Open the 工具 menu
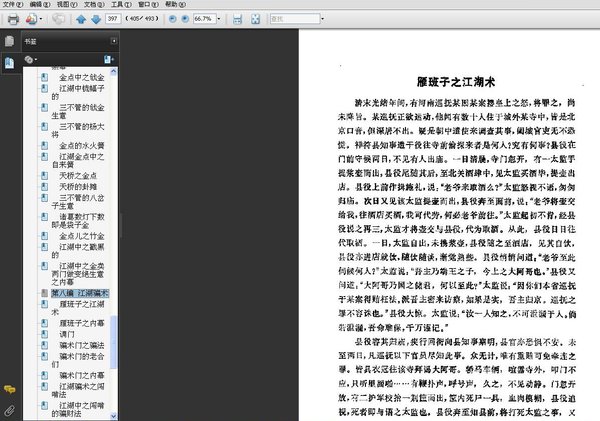Viewport: 600px width, 421px height. coord(121,4)
